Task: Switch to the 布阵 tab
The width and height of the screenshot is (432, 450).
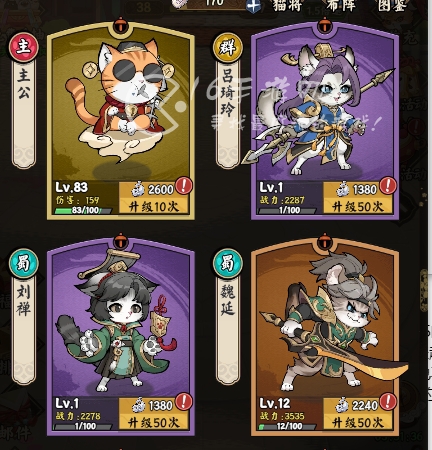Action: [x=340, y=6]
